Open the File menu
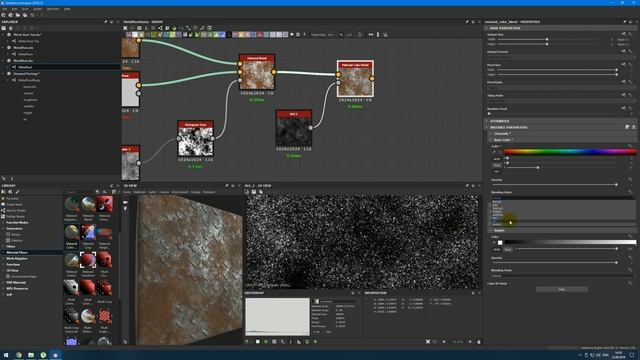This screenshot has height=360, width=640. point(4,9)
